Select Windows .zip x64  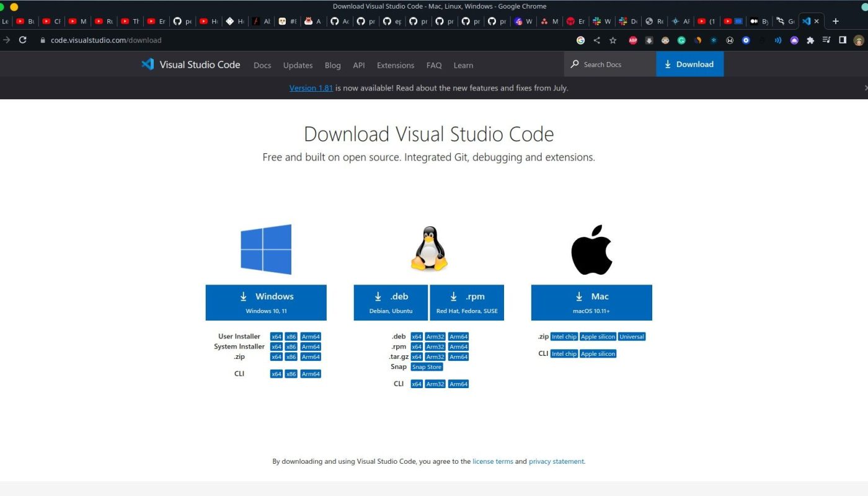(x=277, y=356)
